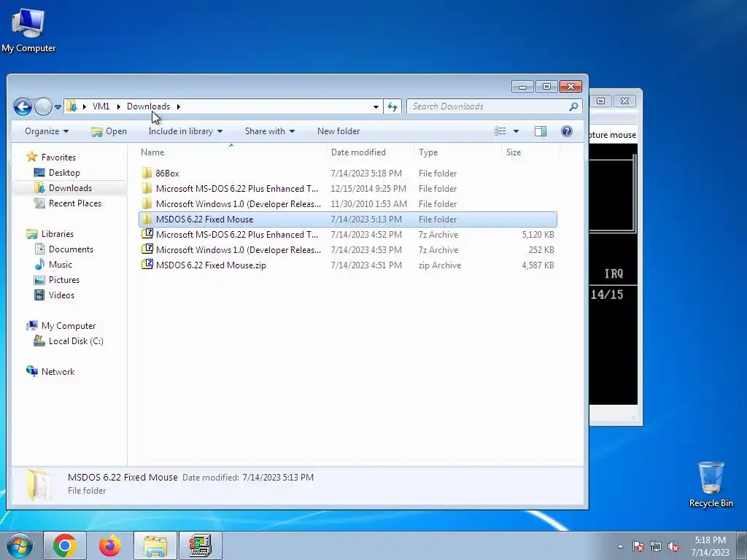Viewport: 747px width, 560px height.
Task: Launch Google Chrome from the taskbar
Action: point(65,545)
